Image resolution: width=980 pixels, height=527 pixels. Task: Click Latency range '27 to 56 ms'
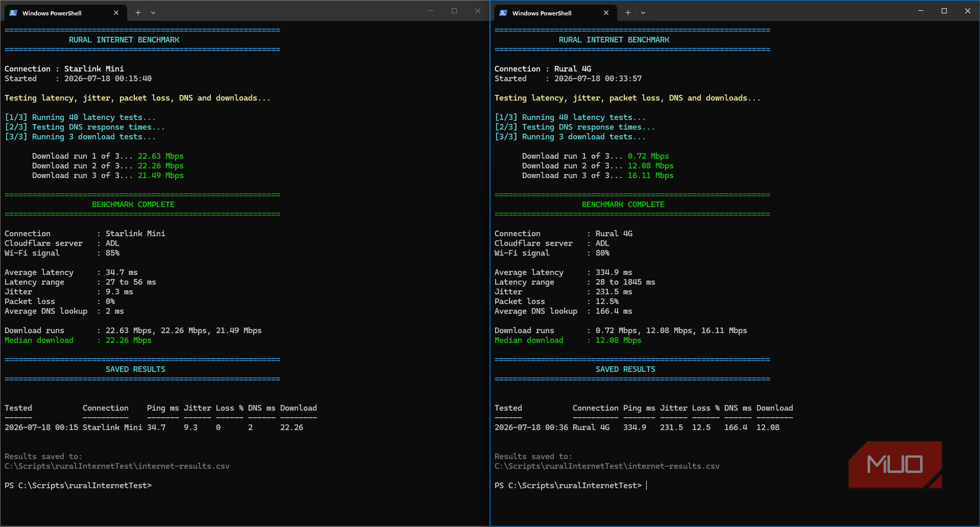point(131,282)
